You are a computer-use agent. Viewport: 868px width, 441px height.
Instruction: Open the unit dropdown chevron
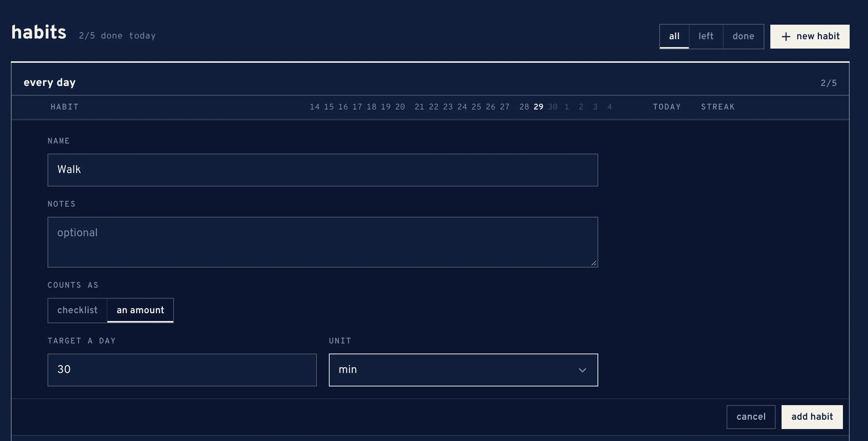click(582, 370)
